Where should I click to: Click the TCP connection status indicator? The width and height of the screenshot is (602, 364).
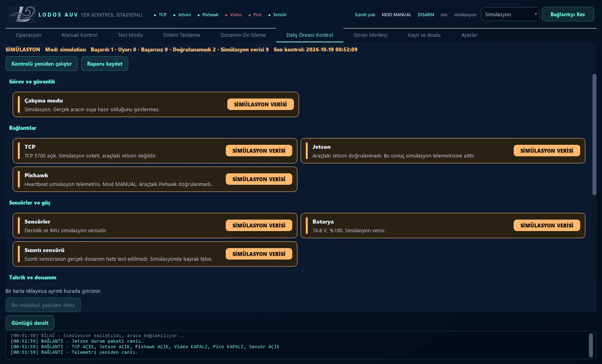pos(160,15)
